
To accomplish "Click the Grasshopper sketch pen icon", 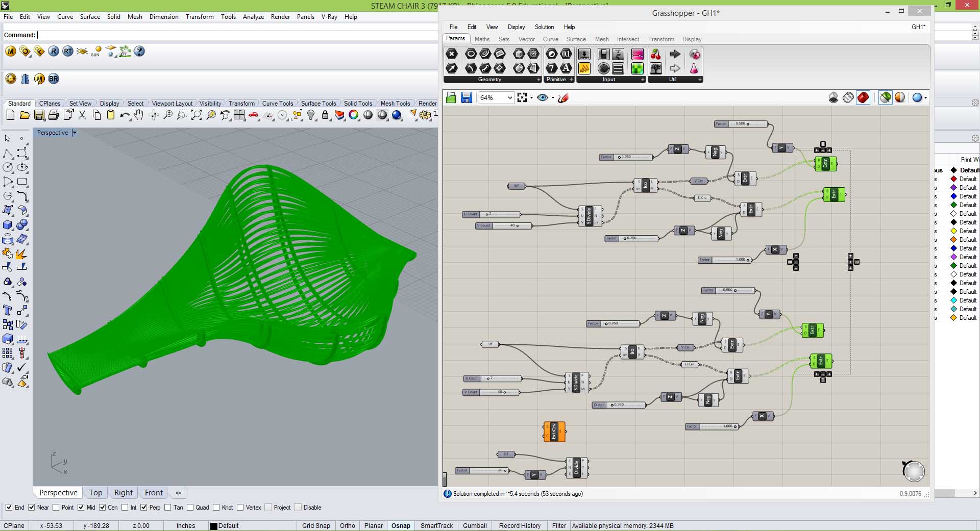I will pyautogui.click(x=563, y=97).
